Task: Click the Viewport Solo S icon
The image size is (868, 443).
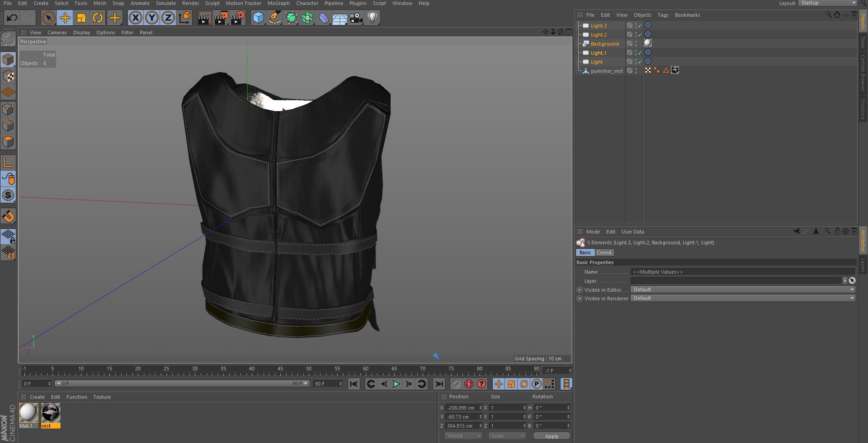Action: click(x=8, y=195)
